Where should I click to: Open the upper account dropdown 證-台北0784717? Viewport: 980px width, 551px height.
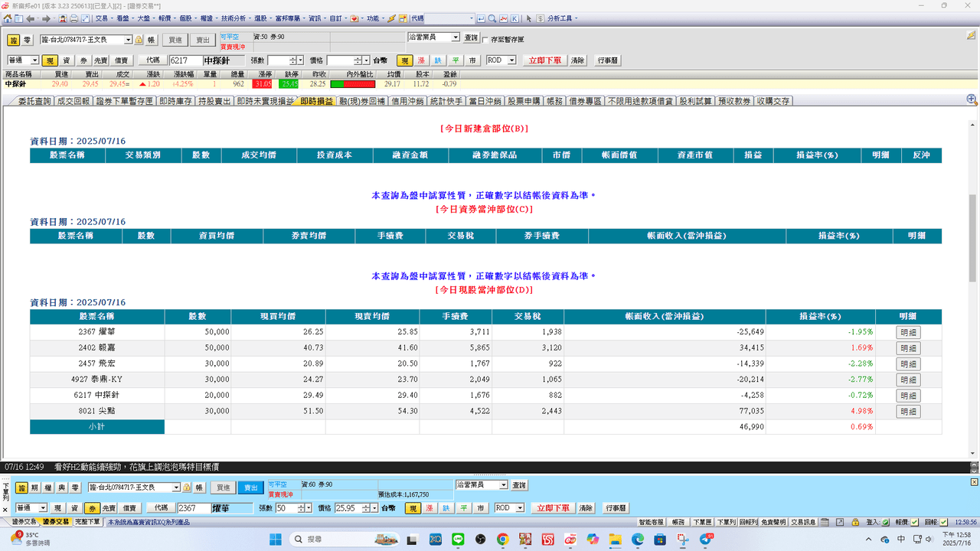point(128,40)
